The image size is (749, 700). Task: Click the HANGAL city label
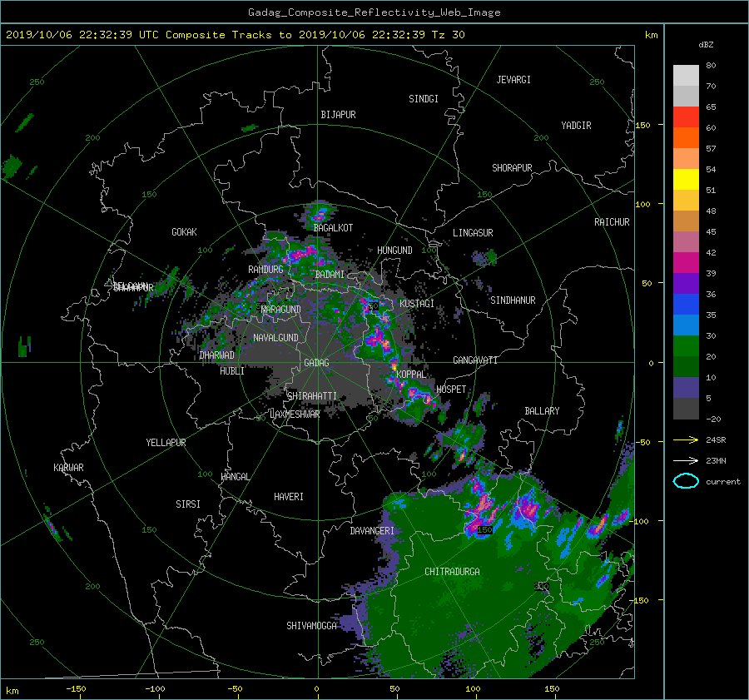pos(236,477)
